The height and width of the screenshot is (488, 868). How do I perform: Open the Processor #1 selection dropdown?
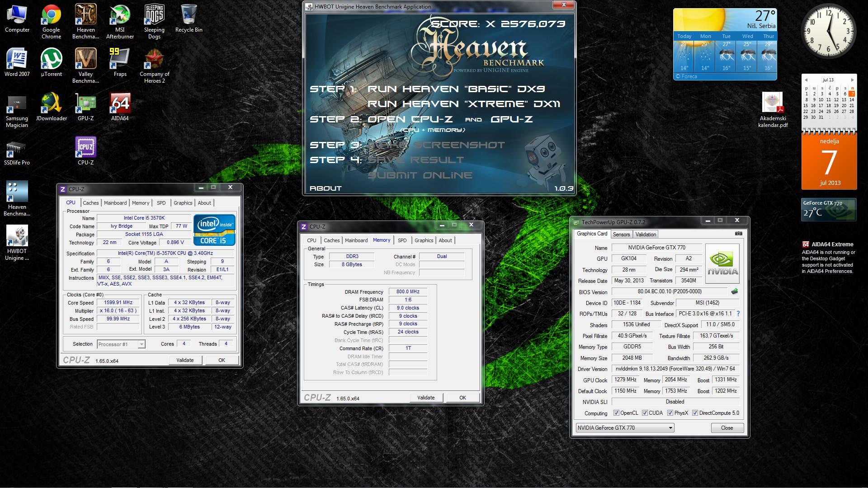[x=121, y=344]
